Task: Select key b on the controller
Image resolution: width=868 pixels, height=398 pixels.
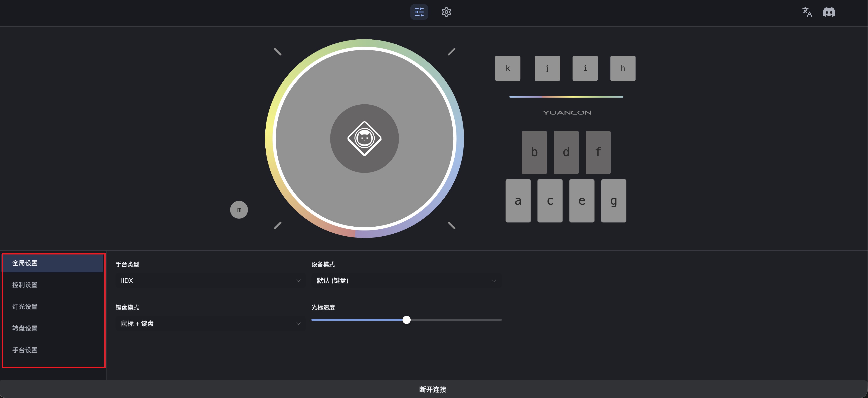Action: (x=534, y=152)
